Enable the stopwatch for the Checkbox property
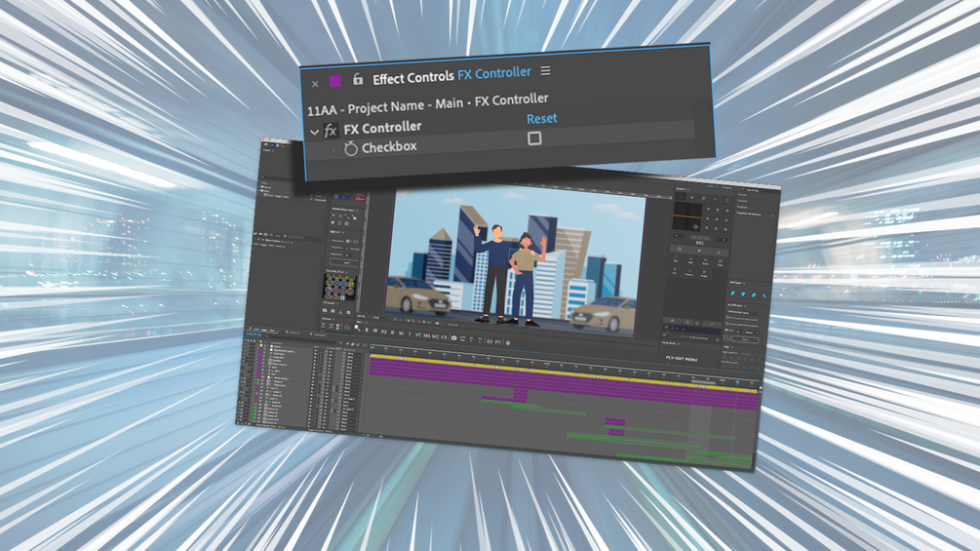The height and width of the screenshot is (551, 980). pyautogui.click(x=351, y=148)
